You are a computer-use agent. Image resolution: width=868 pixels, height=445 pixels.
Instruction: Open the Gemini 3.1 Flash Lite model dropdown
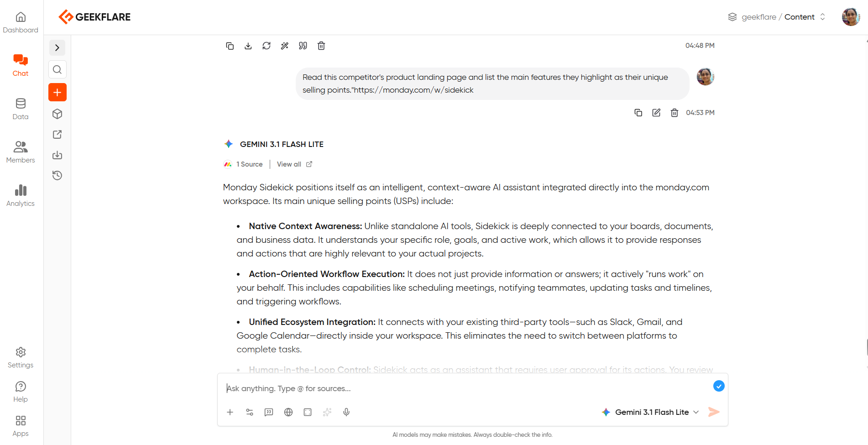click(650, 412)
